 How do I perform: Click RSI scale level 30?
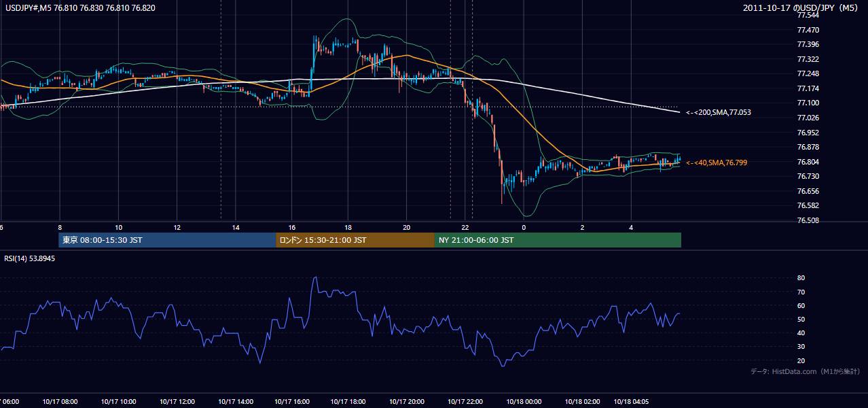pyautogui.click(x=801, y=347)
